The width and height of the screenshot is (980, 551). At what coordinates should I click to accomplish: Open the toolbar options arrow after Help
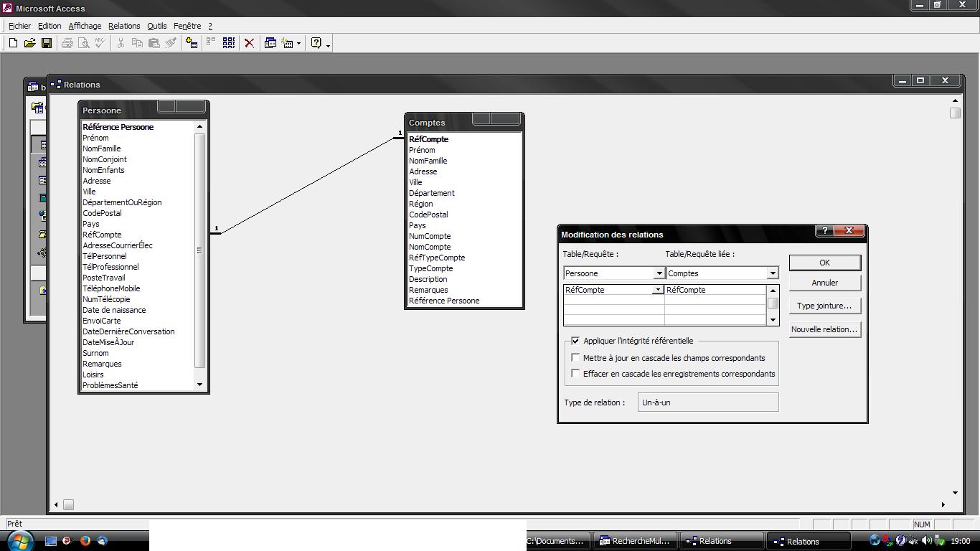(x=329, y=44)
